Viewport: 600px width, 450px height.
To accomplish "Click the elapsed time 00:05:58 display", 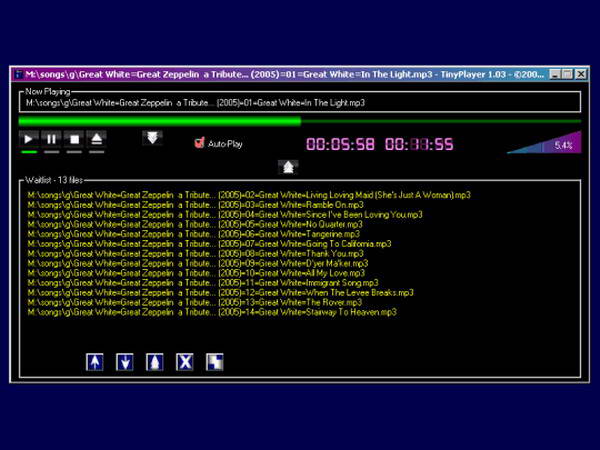I will [340, 144].
